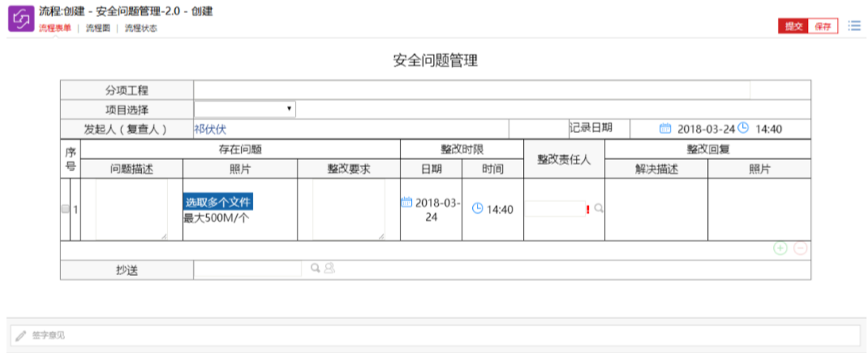This screenshot has width=868, height=353.
Task: Click the 2018-03-24 date in 记录日期
Action: point(706,129)
